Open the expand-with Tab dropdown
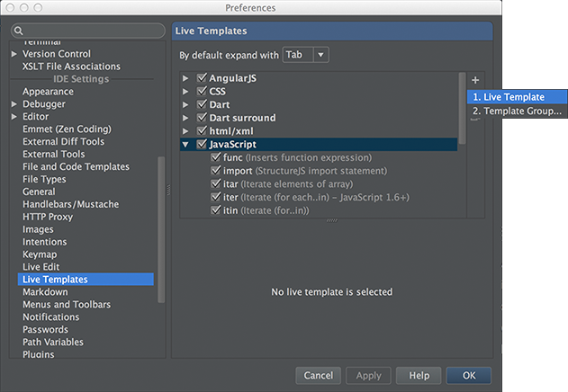This screenshot has width=568, height=392. pyautogui.click(x=306, y=55)
